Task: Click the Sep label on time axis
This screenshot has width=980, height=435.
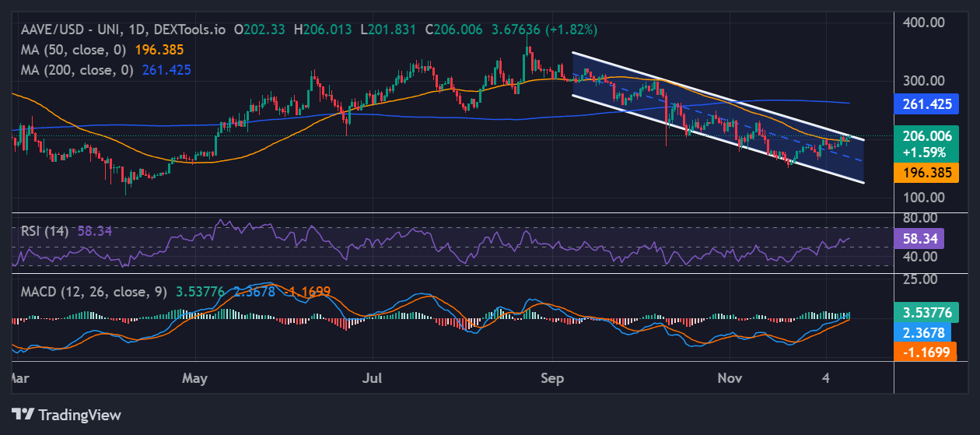Action: (551, 378)
